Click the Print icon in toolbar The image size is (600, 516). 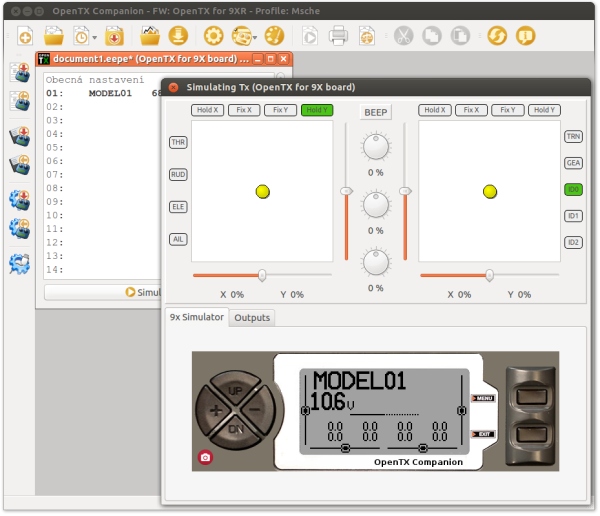[x=339, y=36]
